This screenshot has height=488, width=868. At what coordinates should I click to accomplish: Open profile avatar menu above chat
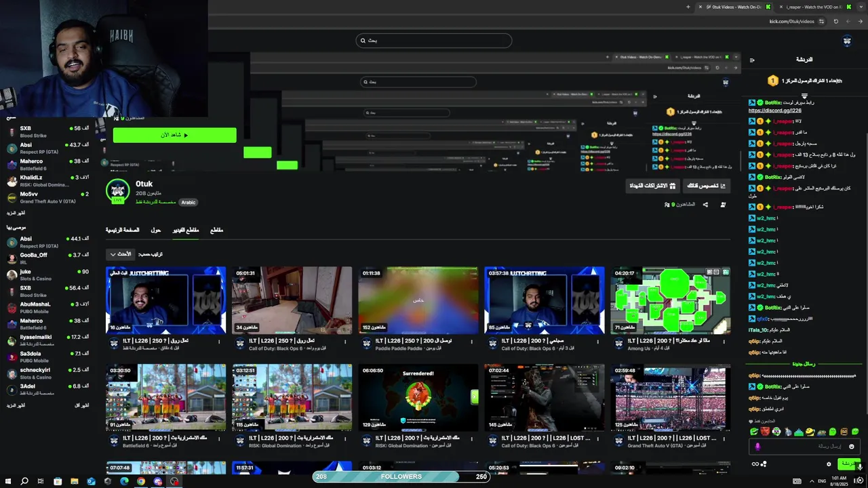pos(847,41)
